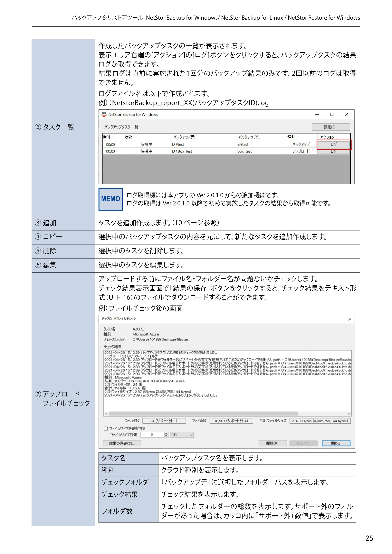Click the ログ button in the D:¥Box_test row
Screen dimensions: 392x554
(x=334, y=151)
